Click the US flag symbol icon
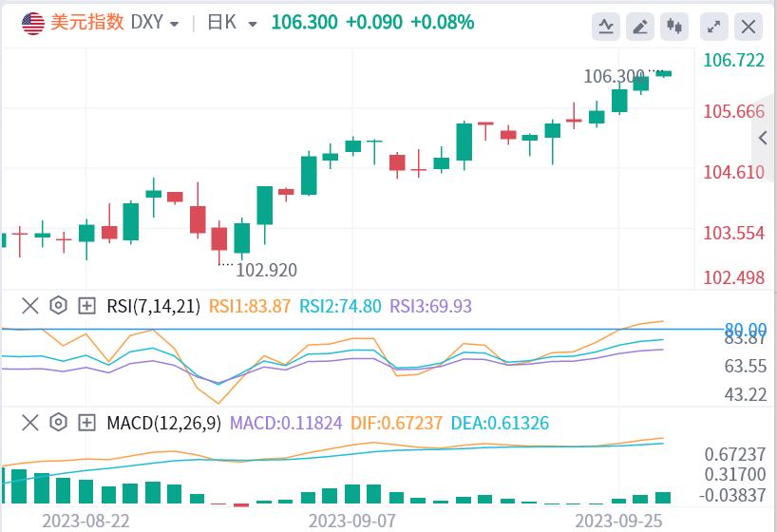Image resolution: width=777 pixels, height=532 pixels. coord(33,23)
